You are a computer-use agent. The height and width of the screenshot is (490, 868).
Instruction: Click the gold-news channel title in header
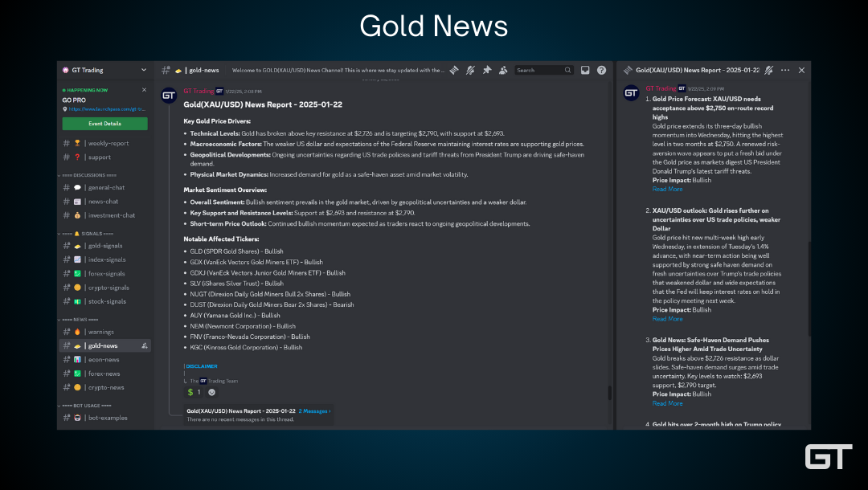[203, 70]
